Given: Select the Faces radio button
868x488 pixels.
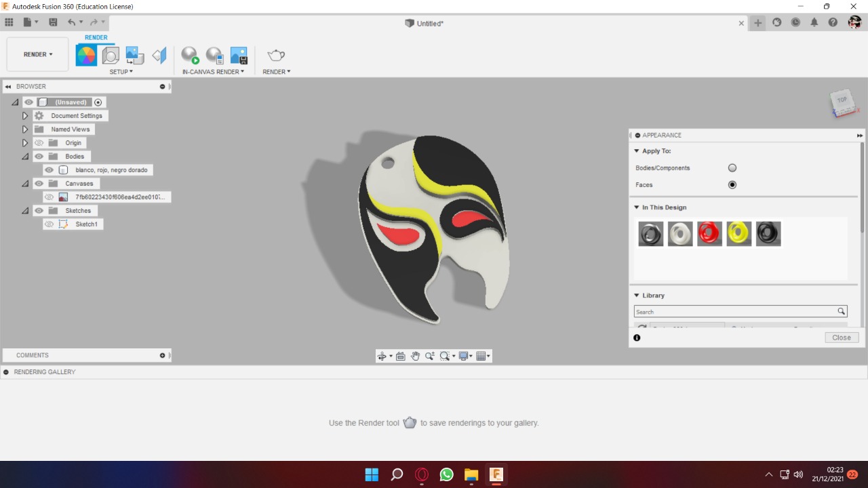Looking at the screenshot, I should coord(732,185).
